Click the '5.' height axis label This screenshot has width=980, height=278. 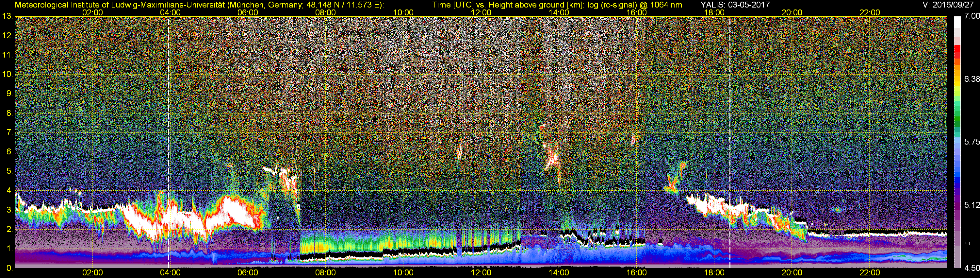[9, 171]
